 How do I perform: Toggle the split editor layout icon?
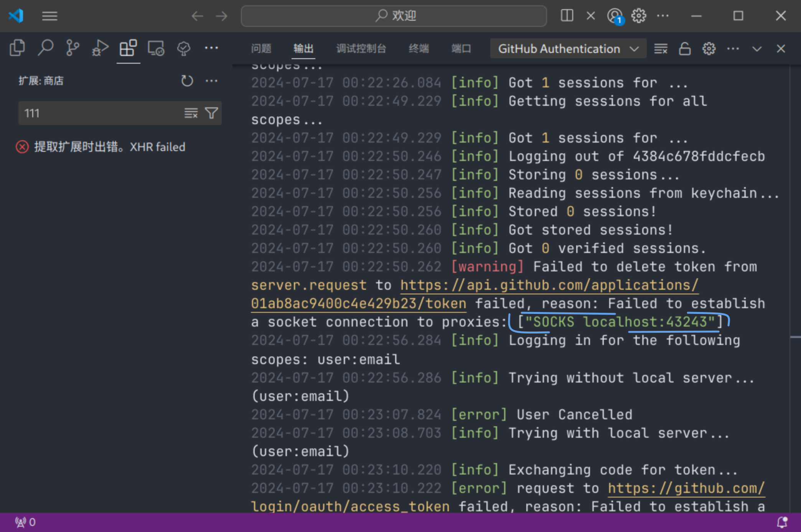click(x=567, y=16)
